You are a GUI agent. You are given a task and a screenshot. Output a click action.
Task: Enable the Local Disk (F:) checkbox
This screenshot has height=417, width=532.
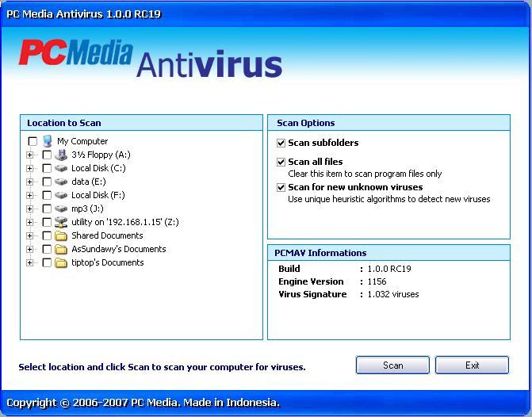(47, 195)
